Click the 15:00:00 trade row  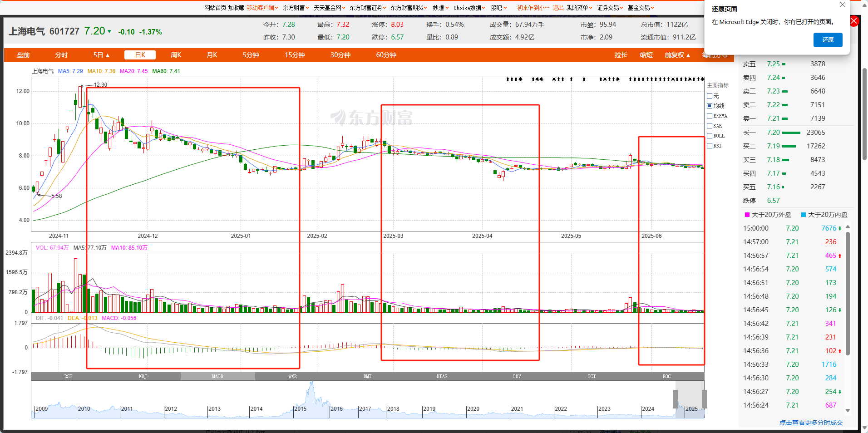792,228
